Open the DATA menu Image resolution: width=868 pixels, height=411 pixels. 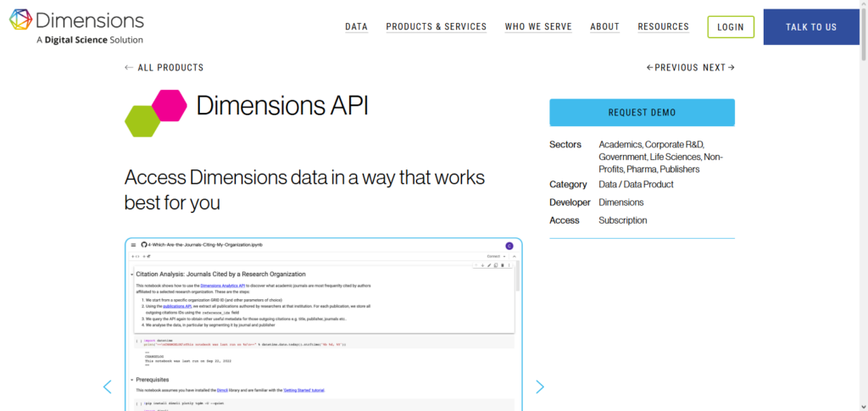(357, 26)
